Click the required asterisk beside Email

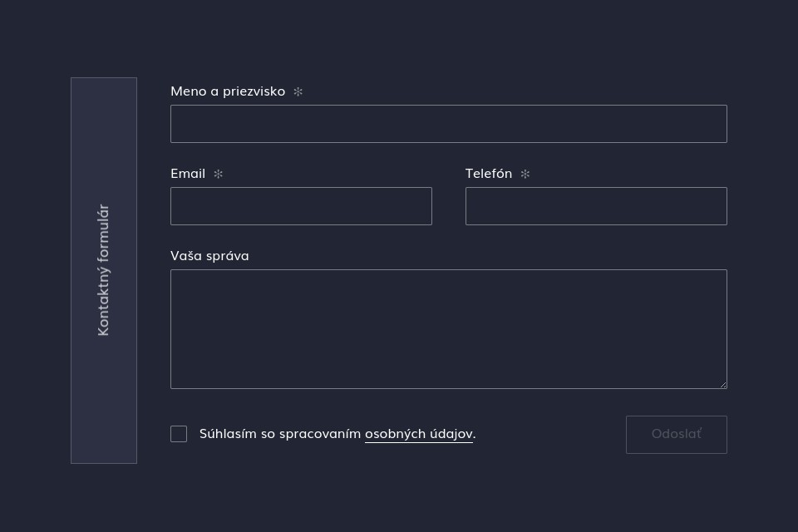tap(218, 174)
